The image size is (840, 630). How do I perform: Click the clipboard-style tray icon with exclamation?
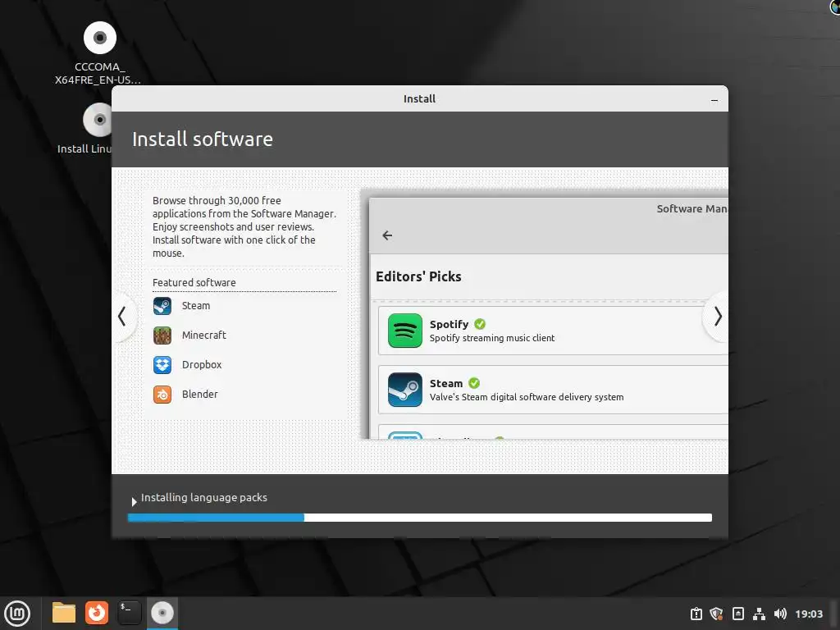pyautogui.click(x=696, y=614)
